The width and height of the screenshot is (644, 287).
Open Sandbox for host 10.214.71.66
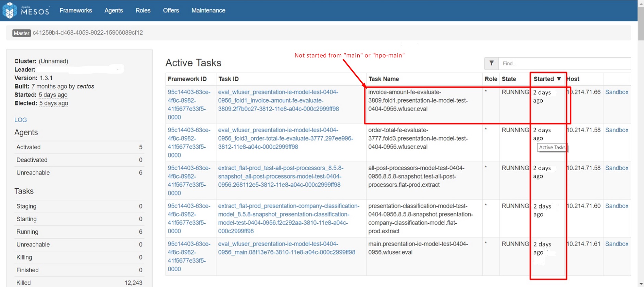(x=617, y=92)
